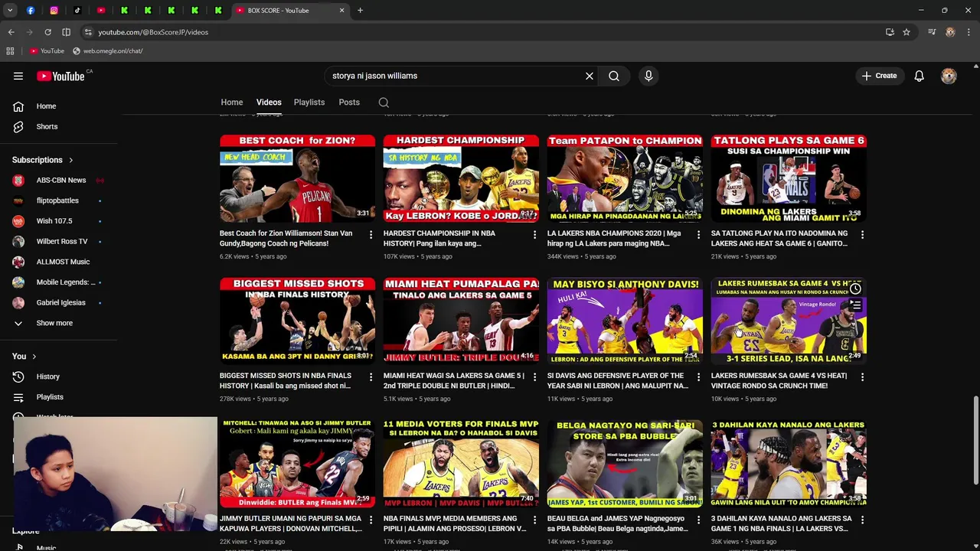Open options for MIAMI HEAT WAGI video

click(x=534, y=377)
